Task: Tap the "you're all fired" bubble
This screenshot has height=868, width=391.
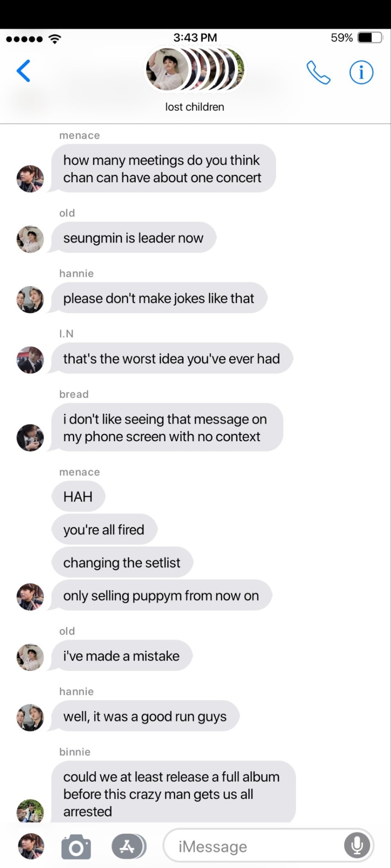Action: [x=104, y=529]
